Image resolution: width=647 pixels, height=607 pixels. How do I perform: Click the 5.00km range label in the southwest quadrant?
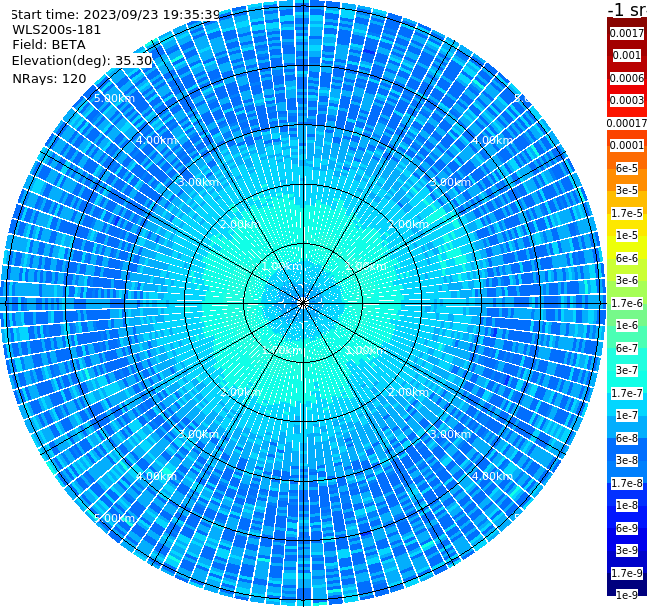coord(114,518)
